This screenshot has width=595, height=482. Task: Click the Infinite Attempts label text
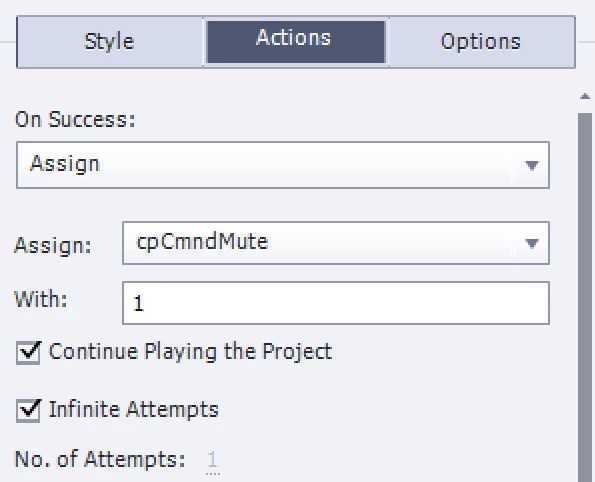134,410
